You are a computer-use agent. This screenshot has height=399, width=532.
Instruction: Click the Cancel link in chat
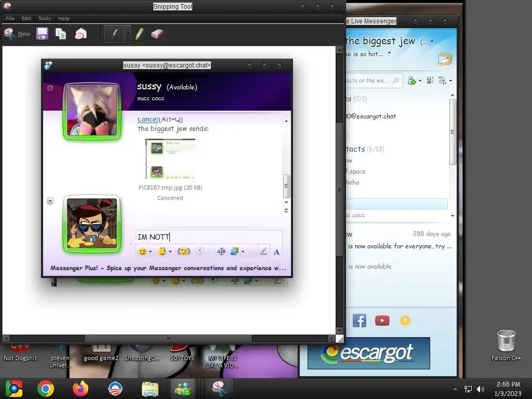coord(148,119)
